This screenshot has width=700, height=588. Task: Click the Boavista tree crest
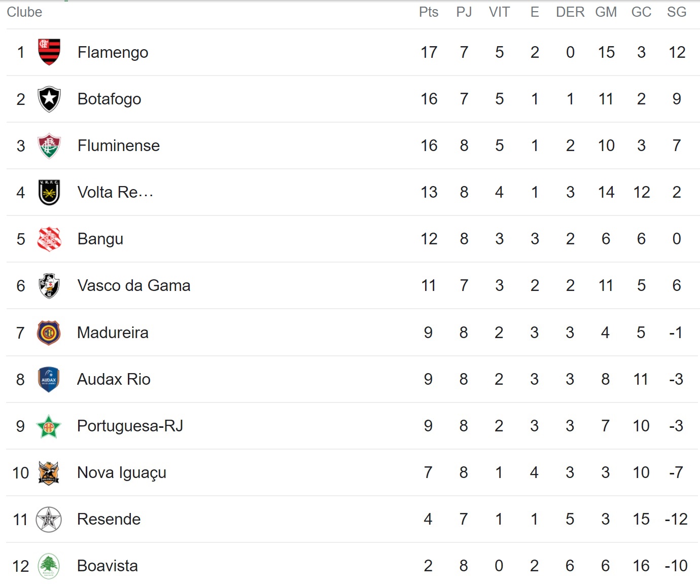click(49, 566)
